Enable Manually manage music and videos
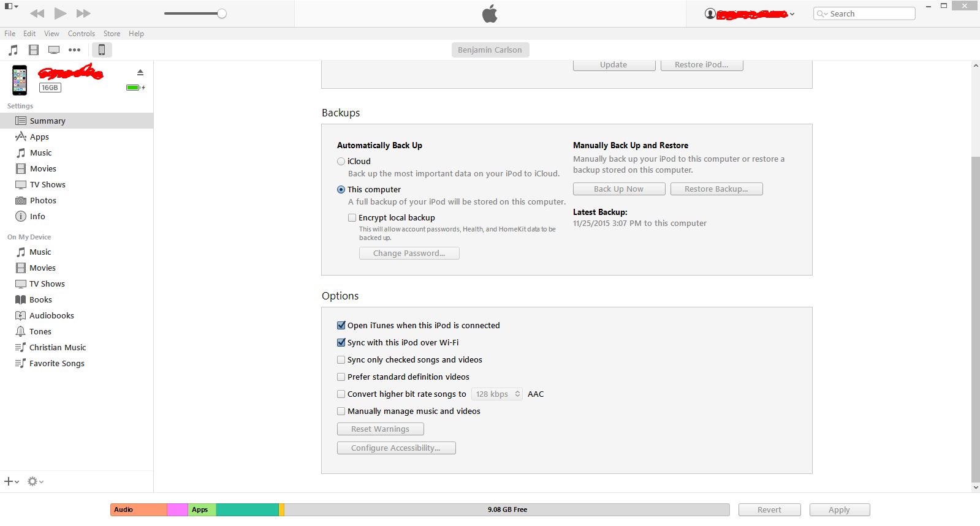980x526 pixels. (341, 411)
